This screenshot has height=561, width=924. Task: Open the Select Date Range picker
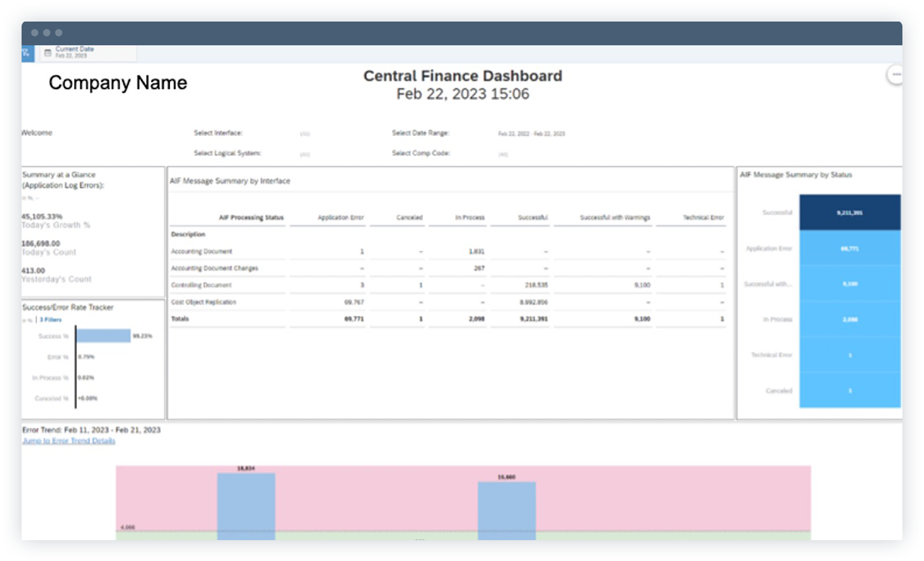pyautogui.click(x=531, y=133)
